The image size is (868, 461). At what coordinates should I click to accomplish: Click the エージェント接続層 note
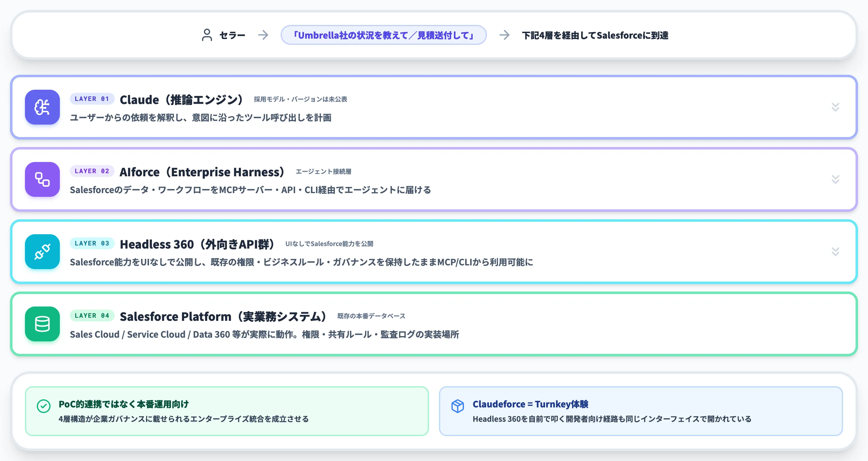[324, 172]
